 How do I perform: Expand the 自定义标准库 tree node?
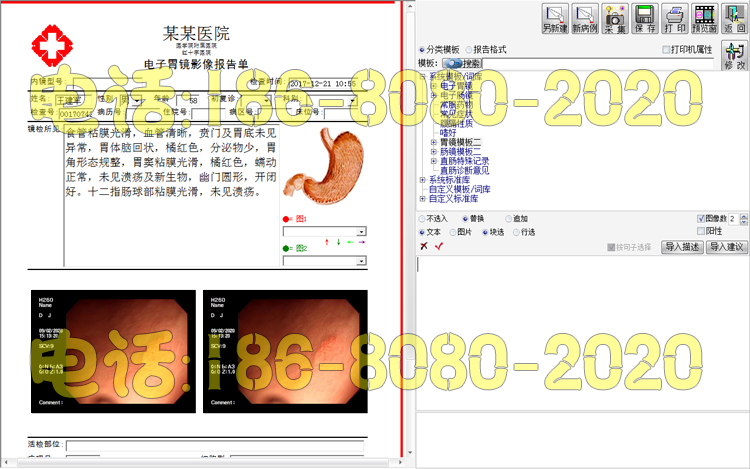pos(422,199)
